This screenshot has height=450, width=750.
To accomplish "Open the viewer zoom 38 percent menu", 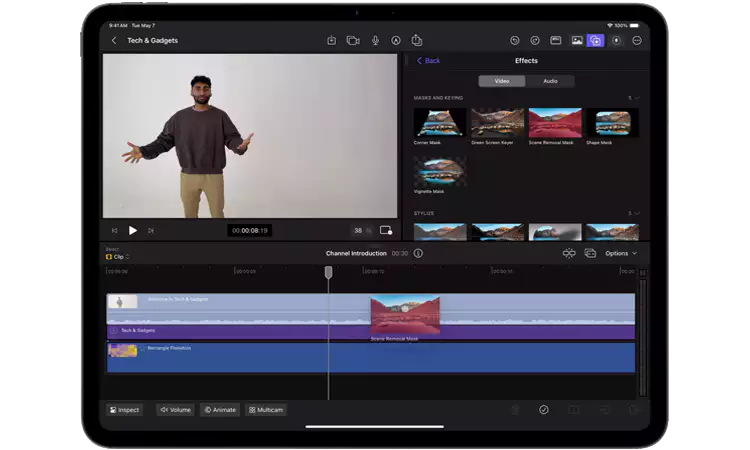I will pyautogui.click(x=362, y=230).
